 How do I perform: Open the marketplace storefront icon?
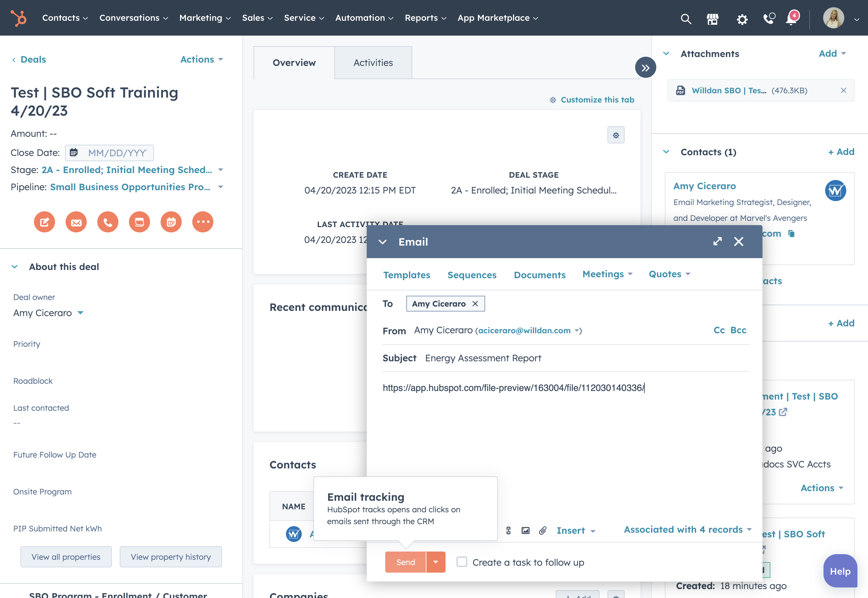(712, 18)
